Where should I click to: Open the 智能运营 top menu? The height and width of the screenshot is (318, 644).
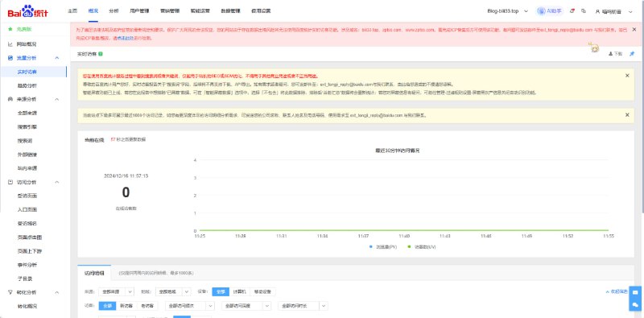point(200,11)
